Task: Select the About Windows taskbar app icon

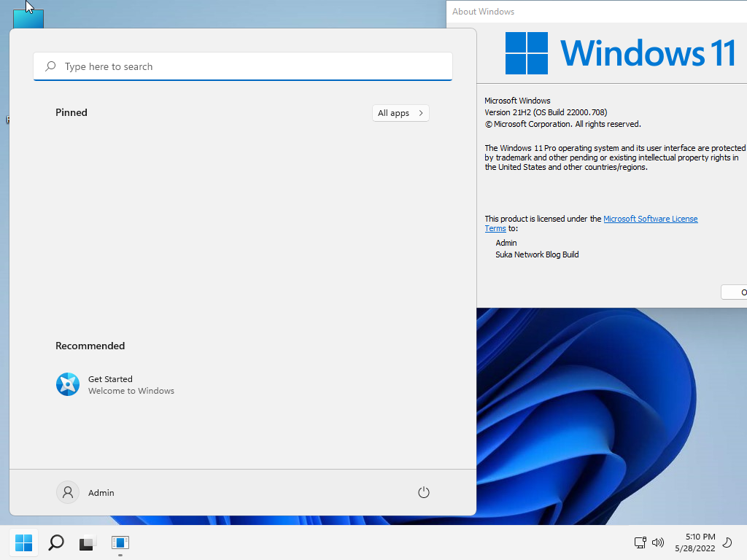Action: (x=120, y=542)
